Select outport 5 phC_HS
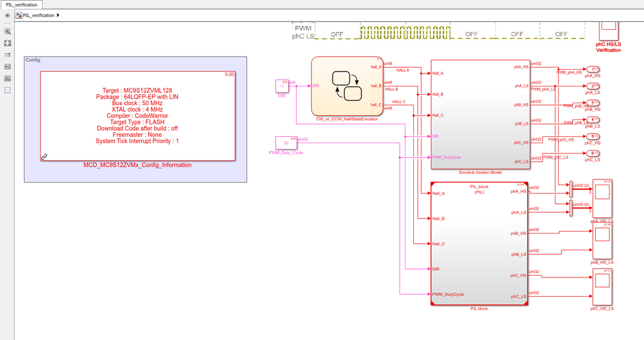Viewport: 644px width, 340px height. pos(592,137)
